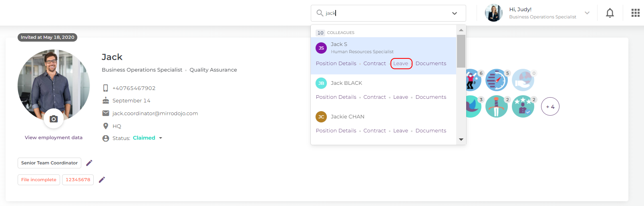The image size is (644, 206).
Task: Click View employment data link
Action: [x=54, y=138]
